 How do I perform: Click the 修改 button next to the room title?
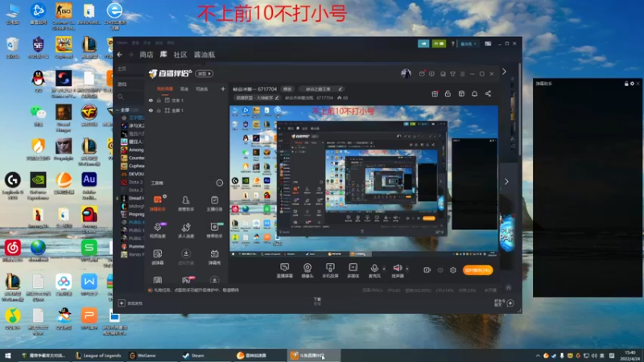pos(287,89)
